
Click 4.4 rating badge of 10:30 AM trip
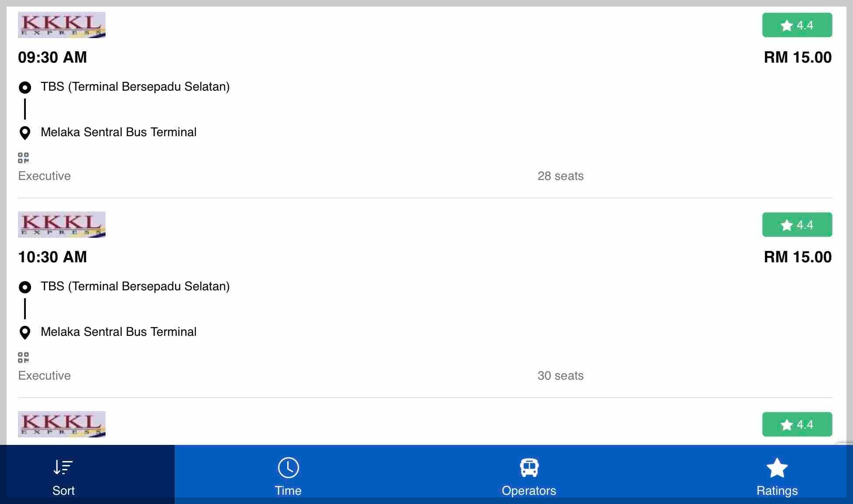pyautogui.click(x=797, y=225)
